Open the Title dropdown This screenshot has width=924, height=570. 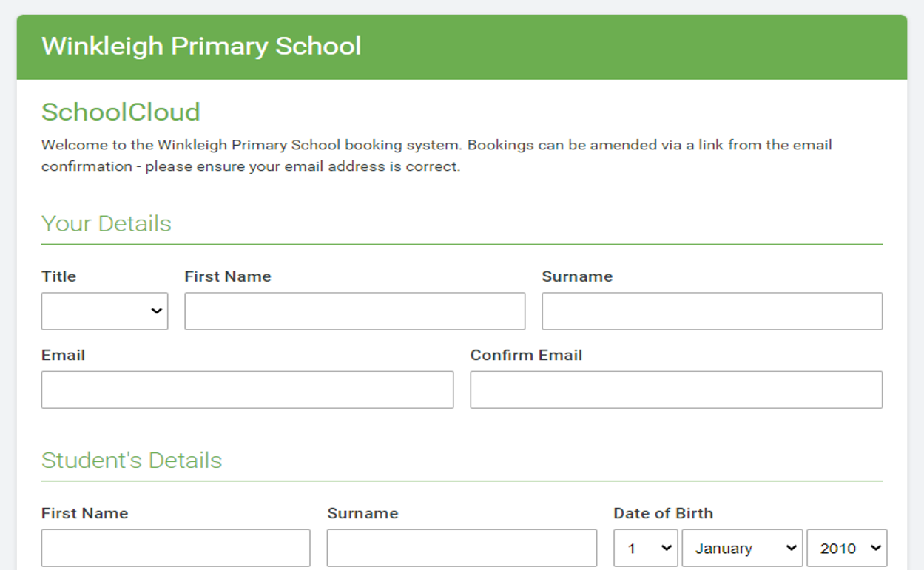(104, 311)
